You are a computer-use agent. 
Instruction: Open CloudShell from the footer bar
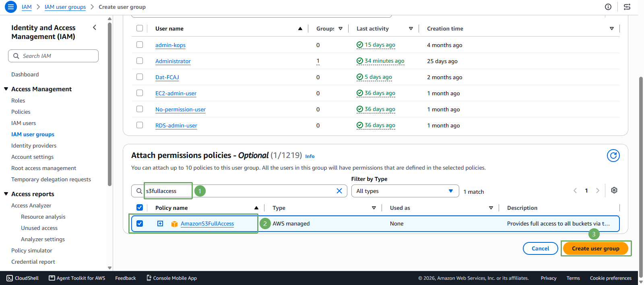click(23, 278)
